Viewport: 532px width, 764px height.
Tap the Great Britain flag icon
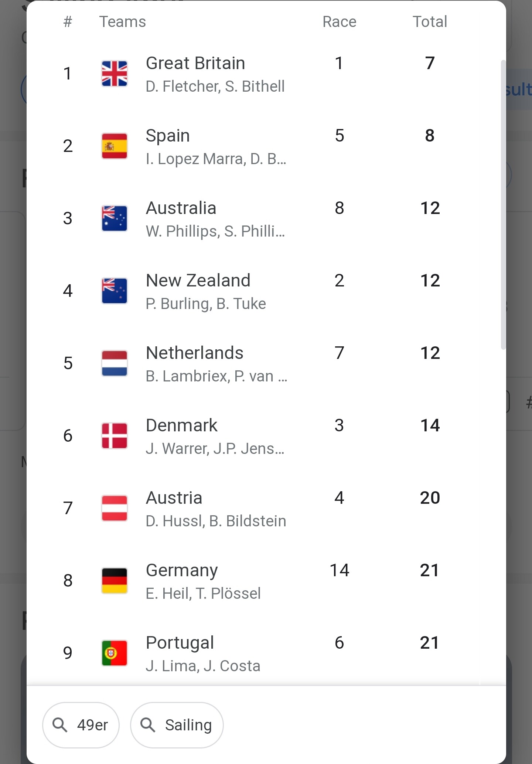tap(115, 74)
